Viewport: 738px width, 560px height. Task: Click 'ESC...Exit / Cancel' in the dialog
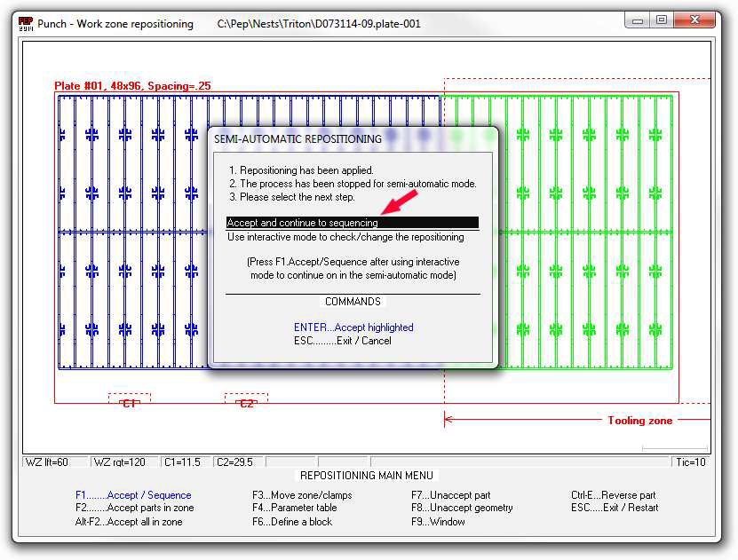343,341
